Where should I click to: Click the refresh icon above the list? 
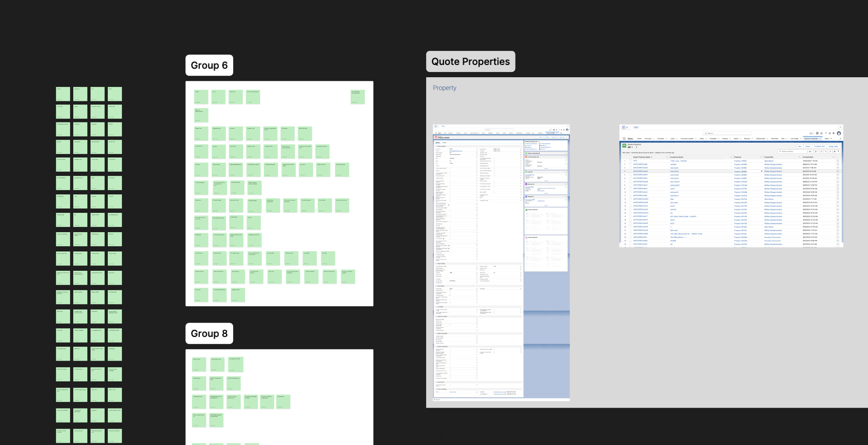(x=822, y=151)
